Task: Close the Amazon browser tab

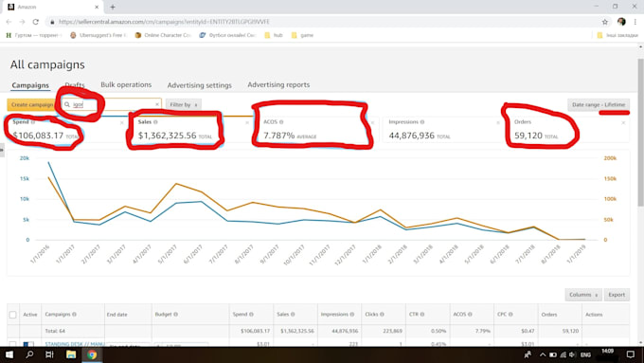Action: [x=97, y=7]
